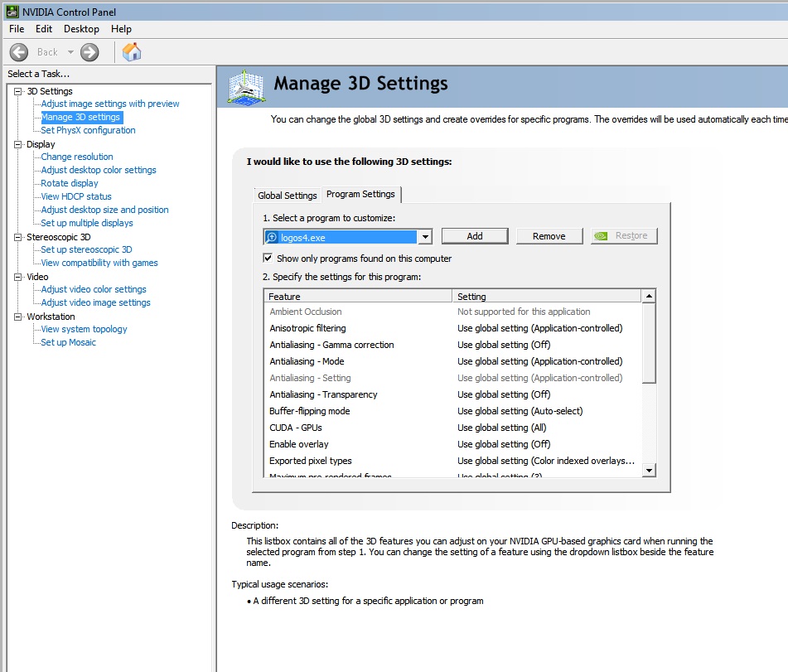Select the Exported pixel types row
The image size is (788, 672).
[452, 461]
